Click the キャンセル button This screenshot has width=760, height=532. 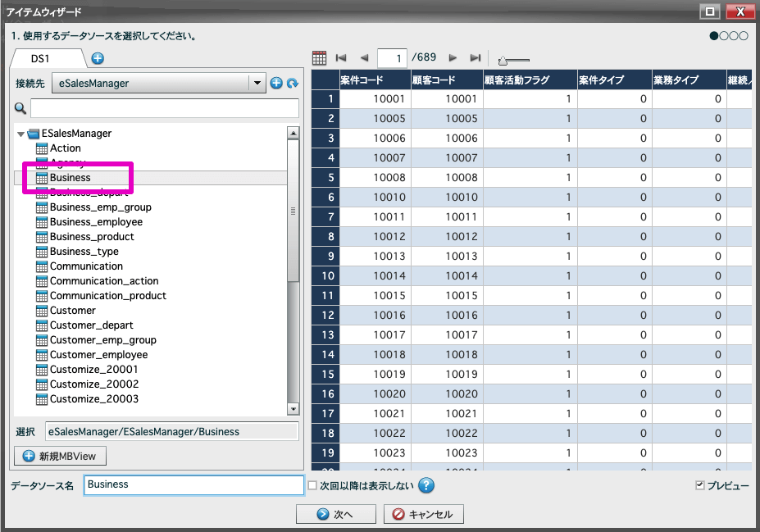424,514
